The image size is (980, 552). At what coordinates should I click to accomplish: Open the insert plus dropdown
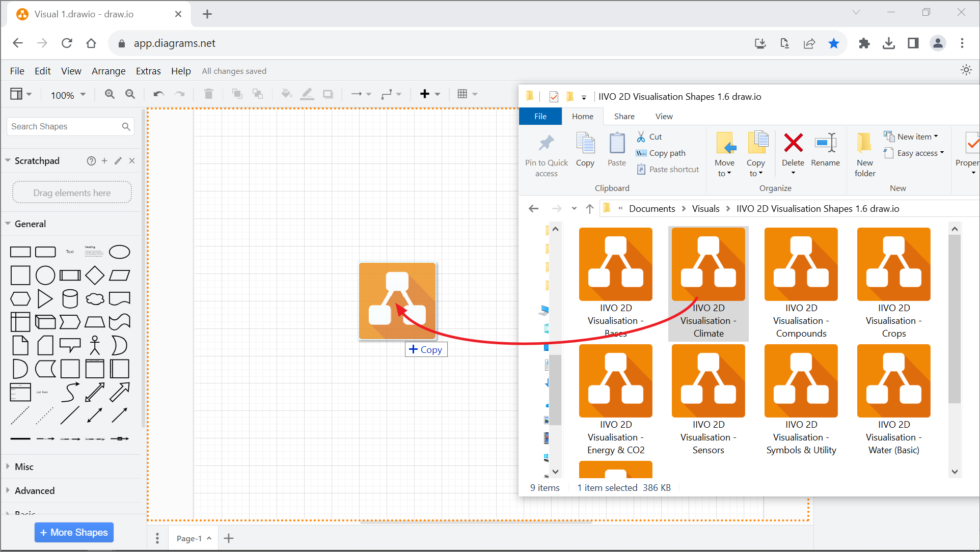[430, 94]
